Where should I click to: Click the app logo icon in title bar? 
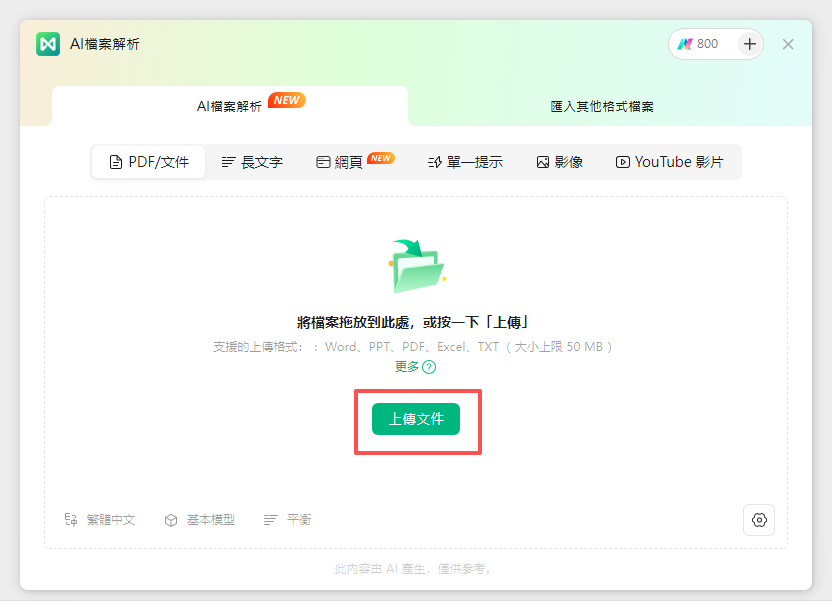[48, 44]
